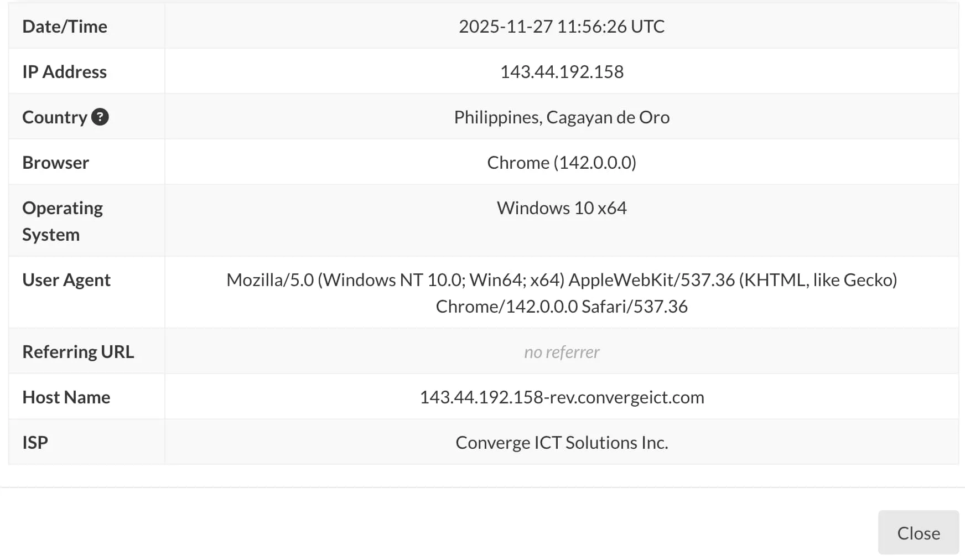
Task: Click the Browser row label
Action: pos(55,162)
